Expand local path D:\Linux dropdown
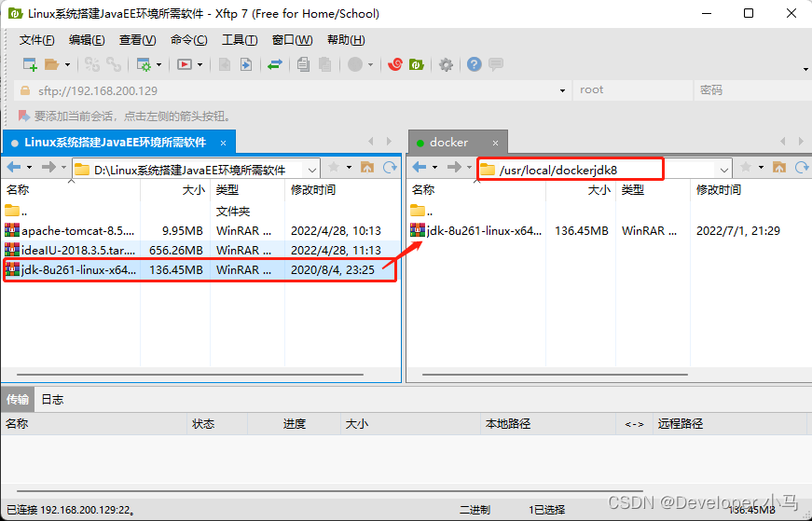Viewport: 812px width, 521px height. [312, 170]
